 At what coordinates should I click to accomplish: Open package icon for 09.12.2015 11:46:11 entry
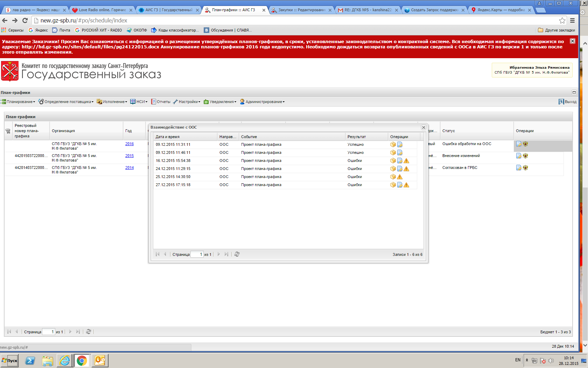point(393,152)
